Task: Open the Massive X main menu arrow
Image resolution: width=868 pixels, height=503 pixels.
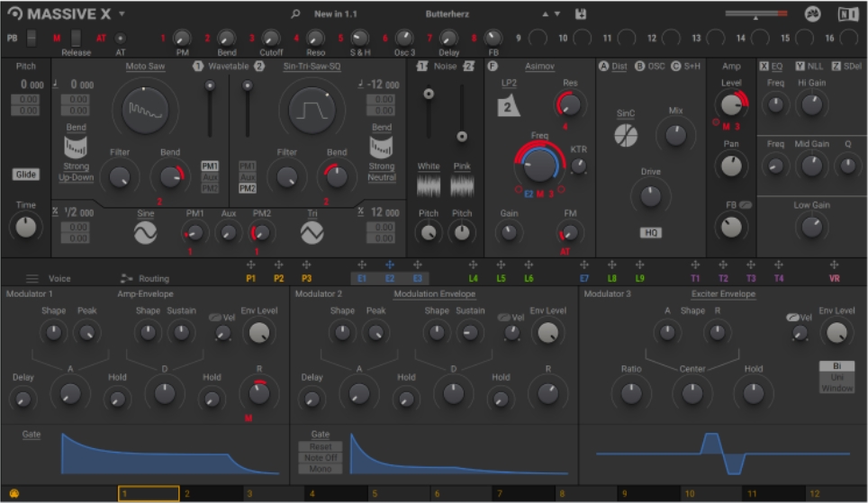Action: pyautogui.click(x=122, y=13)
